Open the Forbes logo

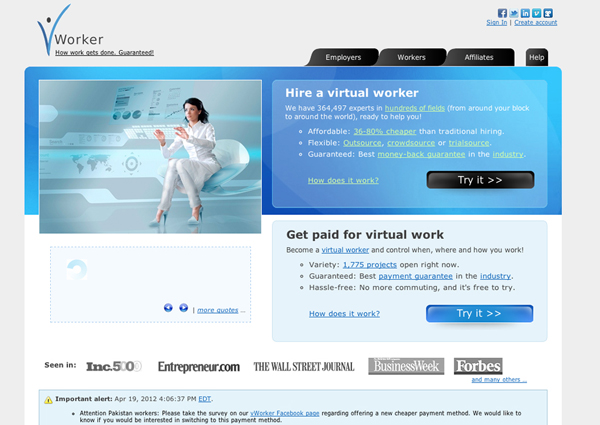(x=478, y=366)
